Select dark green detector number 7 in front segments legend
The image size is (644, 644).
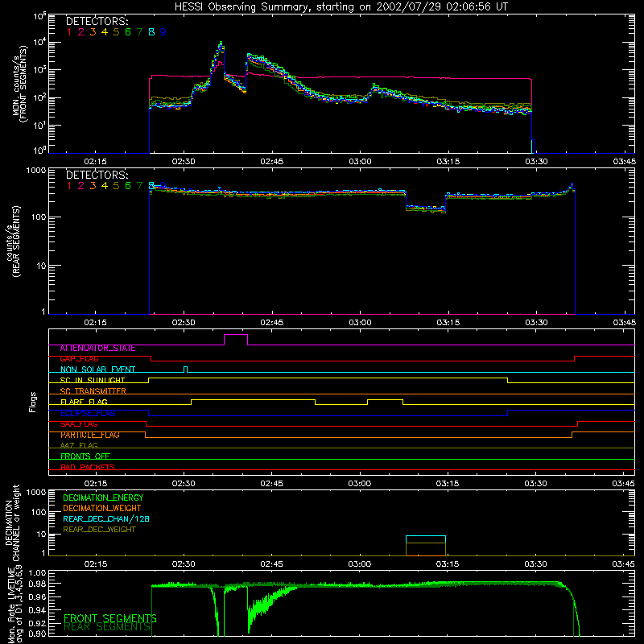coord(139,32)
